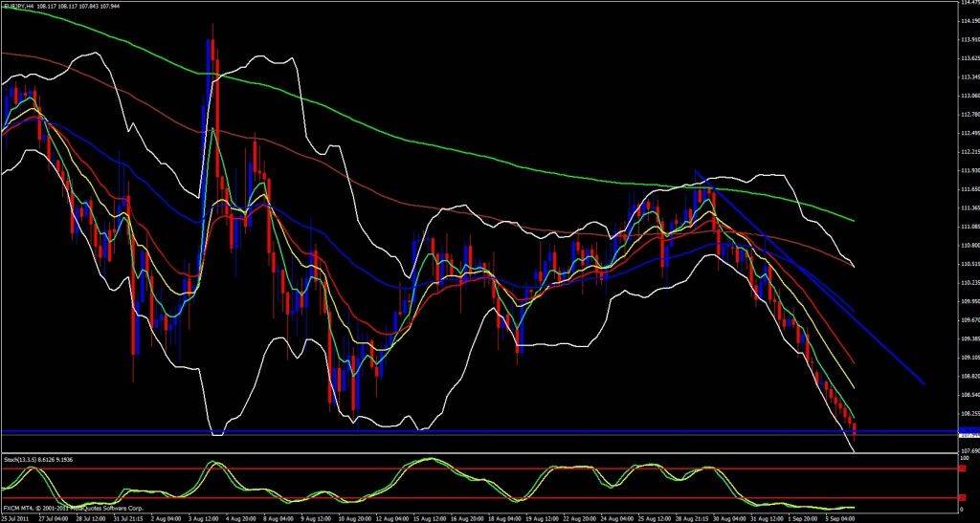The height and width of the screenshot is (523, 980).
Task: Click the 107.690 price scale label
Action: [967, 451]
